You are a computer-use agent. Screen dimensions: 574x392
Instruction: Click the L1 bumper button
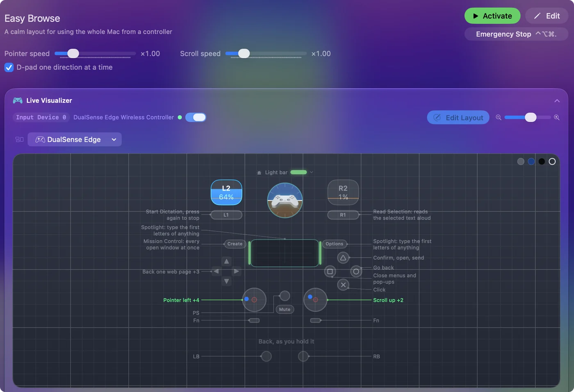point(226,215)
